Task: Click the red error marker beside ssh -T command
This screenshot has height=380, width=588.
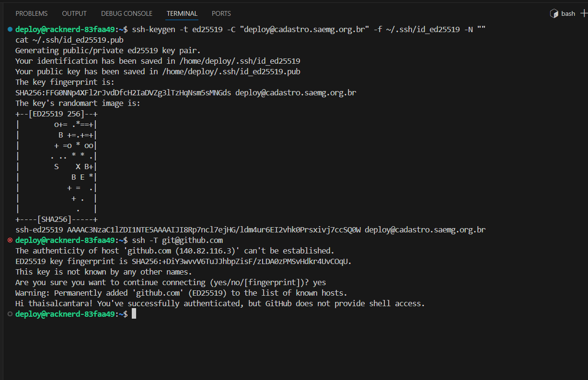Action: [x=10, y=240]
